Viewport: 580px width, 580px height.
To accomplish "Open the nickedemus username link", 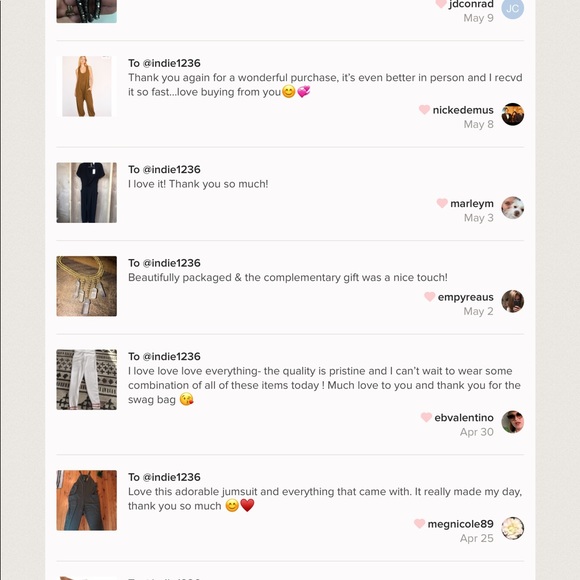I will point(463,110).
